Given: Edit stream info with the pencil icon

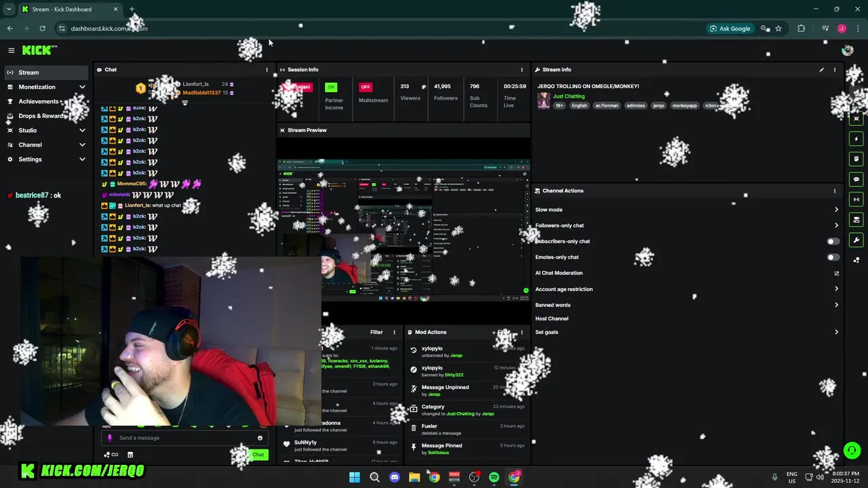Looking at the screenshot, I should pyautogui.click(x=821, y=70).
